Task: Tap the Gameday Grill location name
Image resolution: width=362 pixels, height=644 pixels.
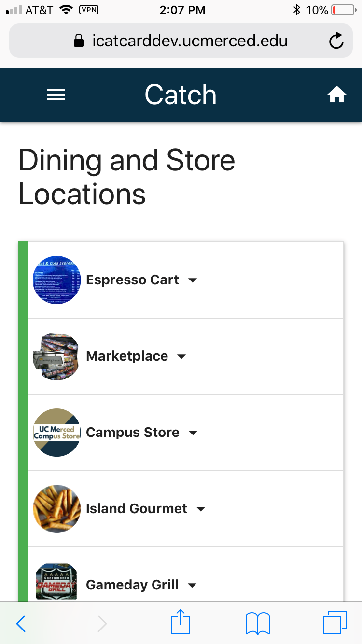Action: [x=132, y=585]
